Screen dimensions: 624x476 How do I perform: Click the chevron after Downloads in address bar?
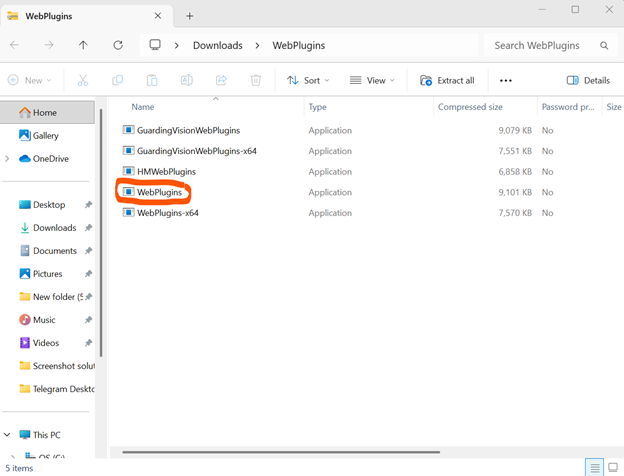click(257, 46)
